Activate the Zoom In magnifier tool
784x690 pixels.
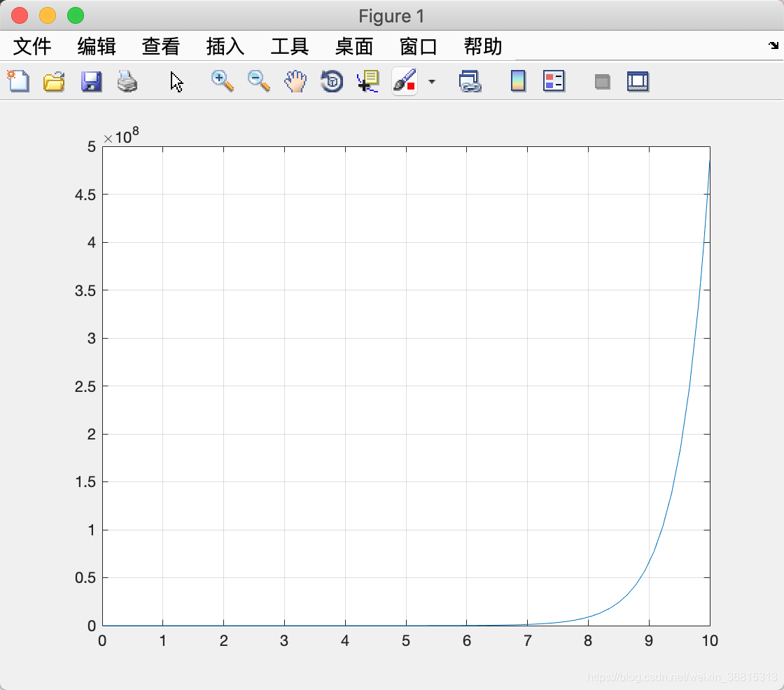pos(222,81)
